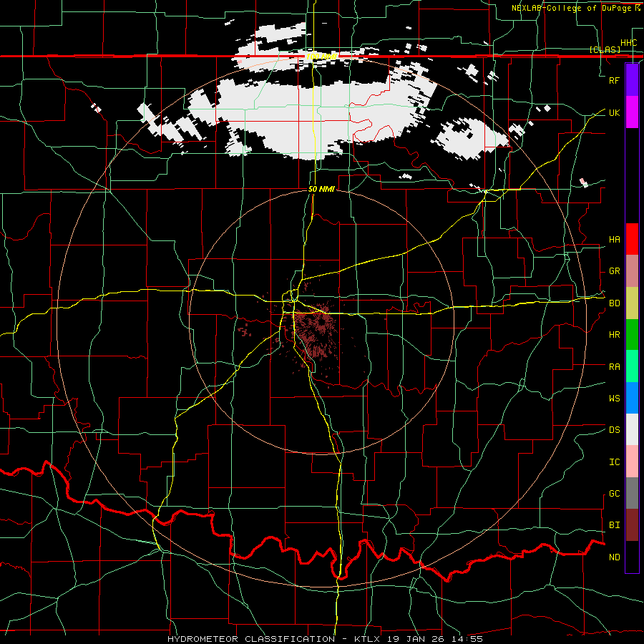
Task: Click the purple RF color swatch
Action: click(x=632, y=80)
